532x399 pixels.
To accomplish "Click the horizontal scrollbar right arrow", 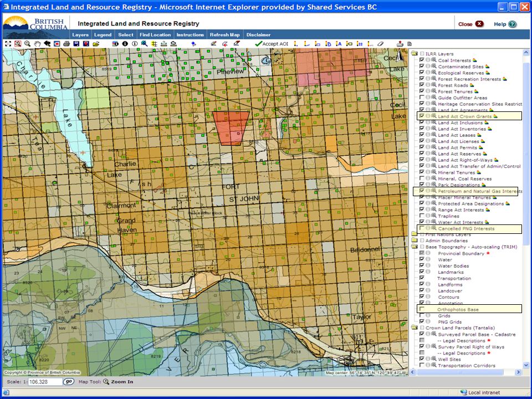I will coord(518,372).
